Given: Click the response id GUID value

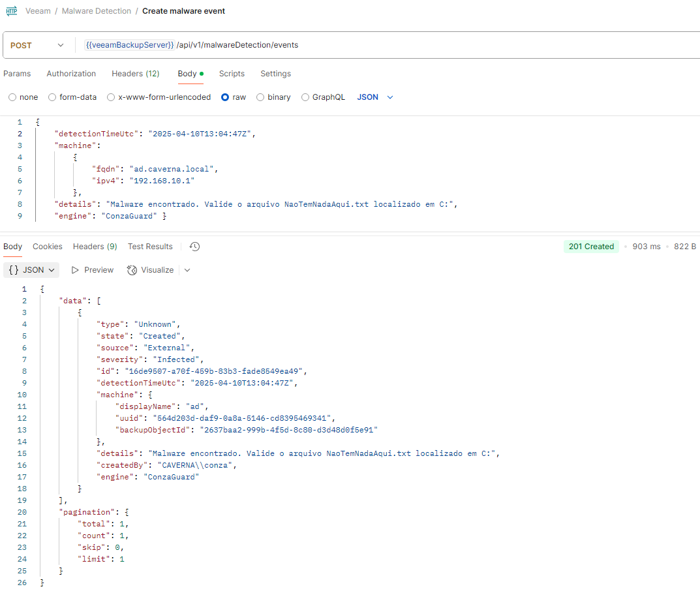Looking at the screenshot, I should (214, 371).
